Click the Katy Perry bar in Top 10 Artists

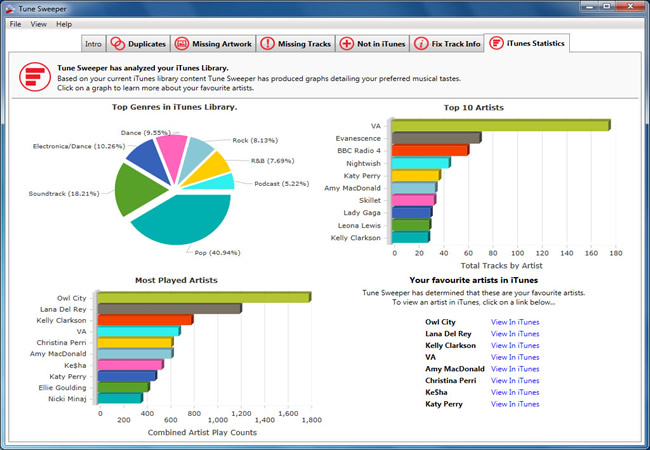(x=416, y=175)
